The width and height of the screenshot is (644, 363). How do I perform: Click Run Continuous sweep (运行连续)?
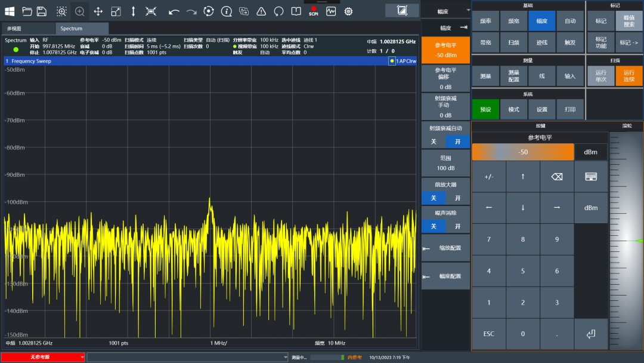point(629,76)
